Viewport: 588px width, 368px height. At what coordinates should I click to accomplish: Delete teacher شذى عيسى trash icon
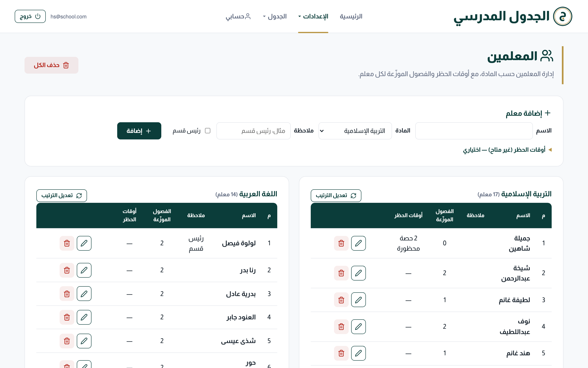pyautogui.click(x=67, y=341)
